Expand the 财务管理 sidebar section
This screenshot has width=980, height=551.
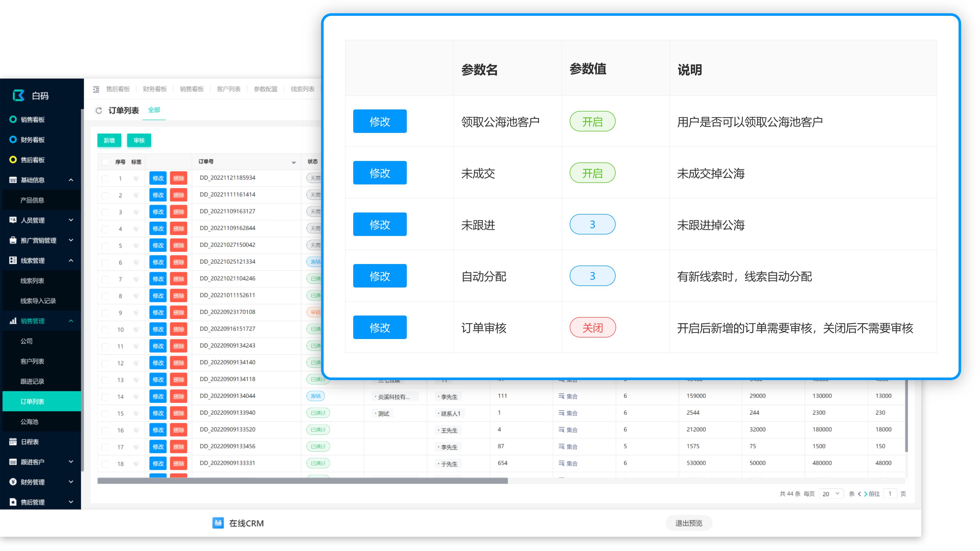click(71, 482)
